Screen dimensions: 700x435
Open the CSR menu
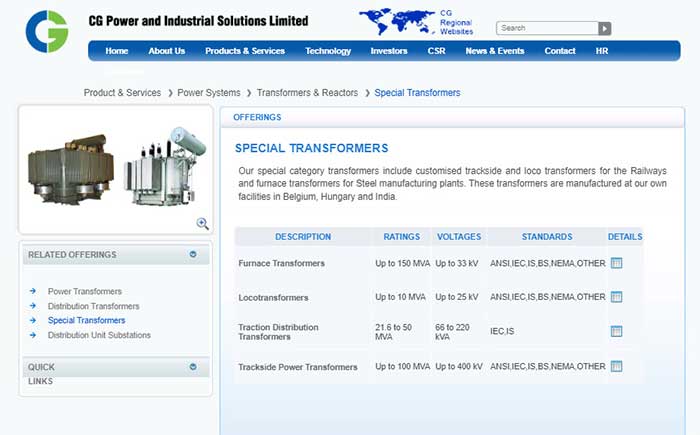pos(436,51)
